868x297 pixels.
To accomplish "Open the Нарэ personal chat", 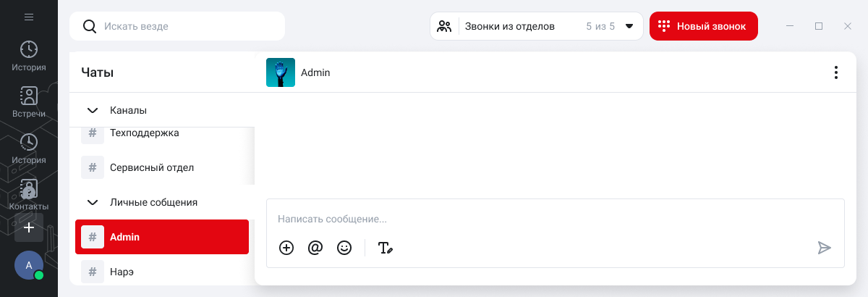I will coord(122,272).
